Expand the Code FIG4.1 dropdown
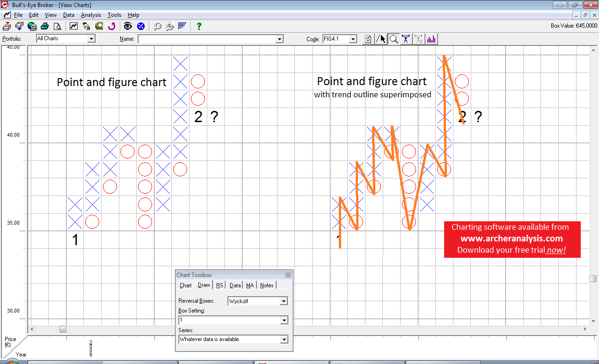Image resolution: width=599 pixels, height=364 pixels. coord(353,39)
